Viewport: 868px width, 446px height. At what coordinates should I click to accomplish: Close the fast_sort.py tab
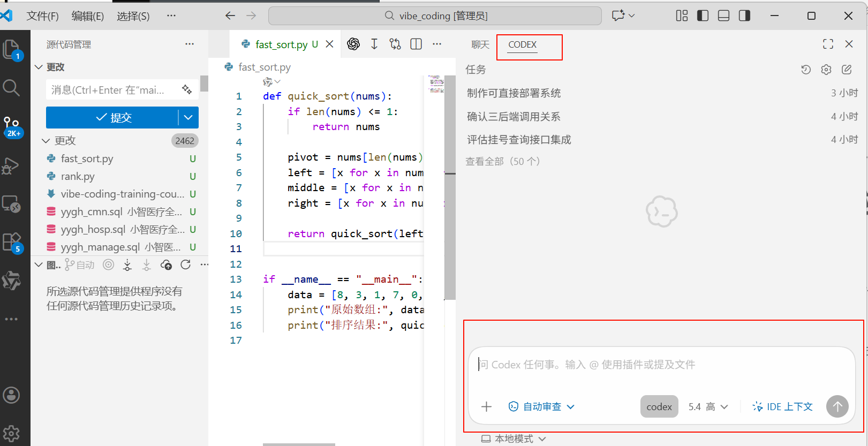(x=329, y=44)
